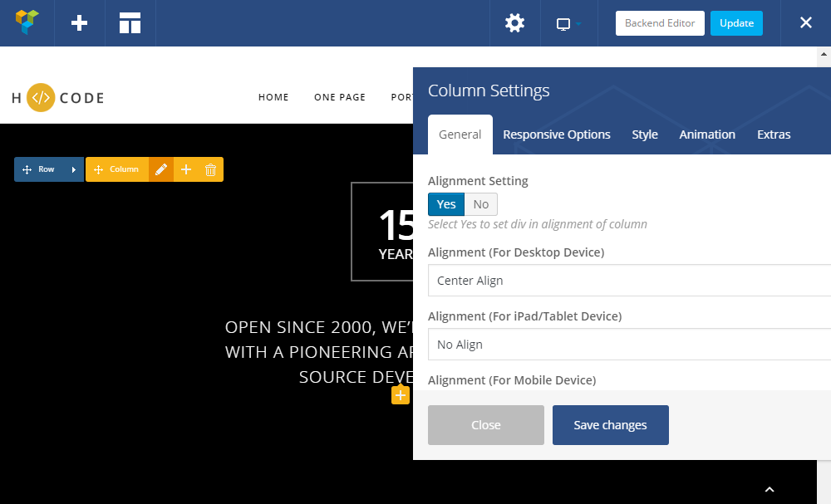Switch to the Responsive Options tab
Image resolution: width=831 pixels, height=504 pixels.
click(557, 134)
